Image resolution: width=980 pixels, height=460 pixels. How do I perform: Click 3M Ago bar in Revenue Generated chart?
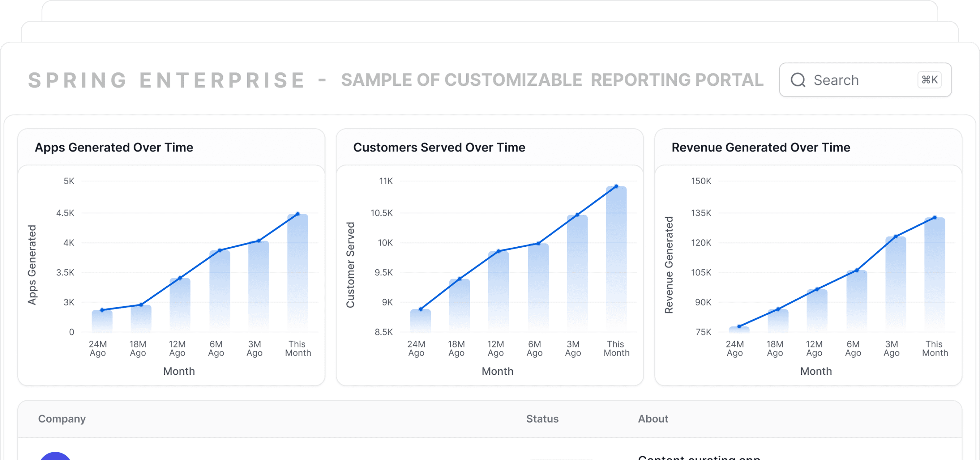click(896, 284)
